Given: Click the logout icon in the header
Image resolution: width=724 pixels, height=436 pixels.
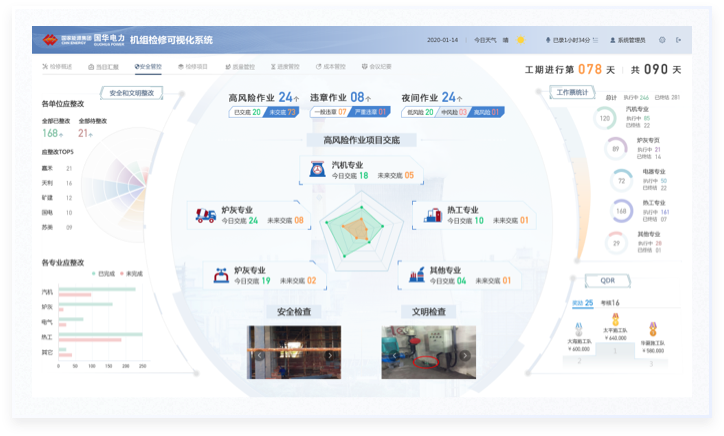Looking at the screenshot, I should (679, 40).
